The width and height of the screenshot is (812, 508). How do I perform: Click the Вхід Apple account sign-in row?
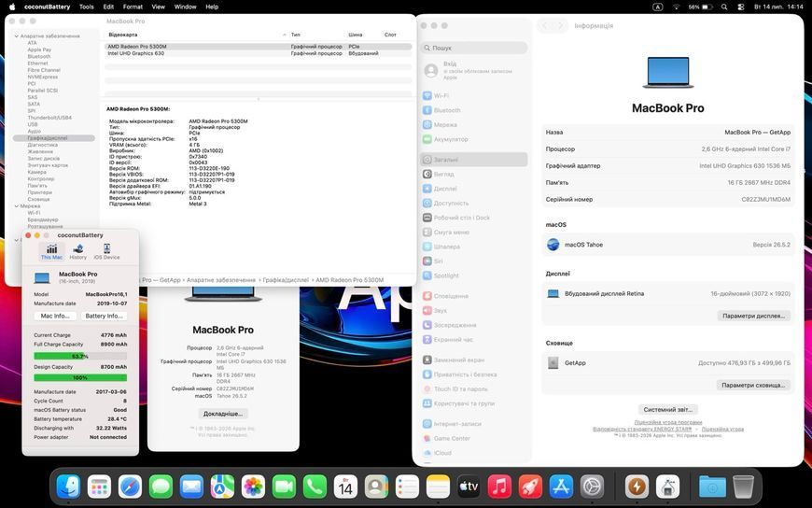(474, 70)
